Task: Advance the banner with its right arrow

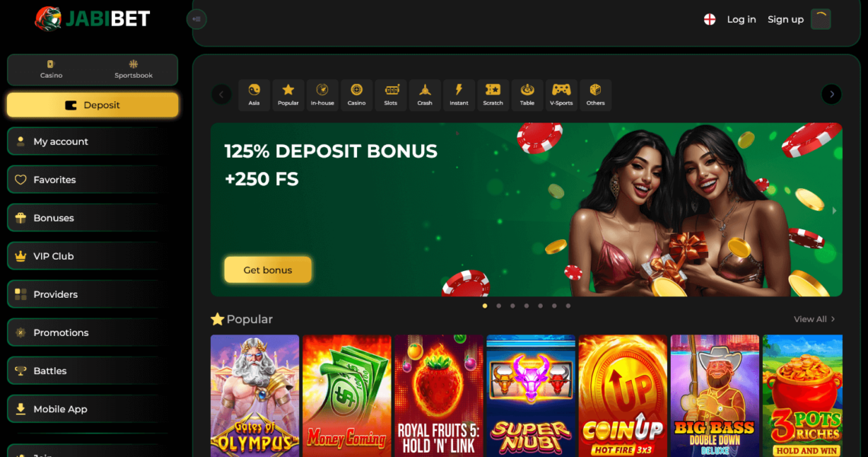Action: [x=834, y=210]
